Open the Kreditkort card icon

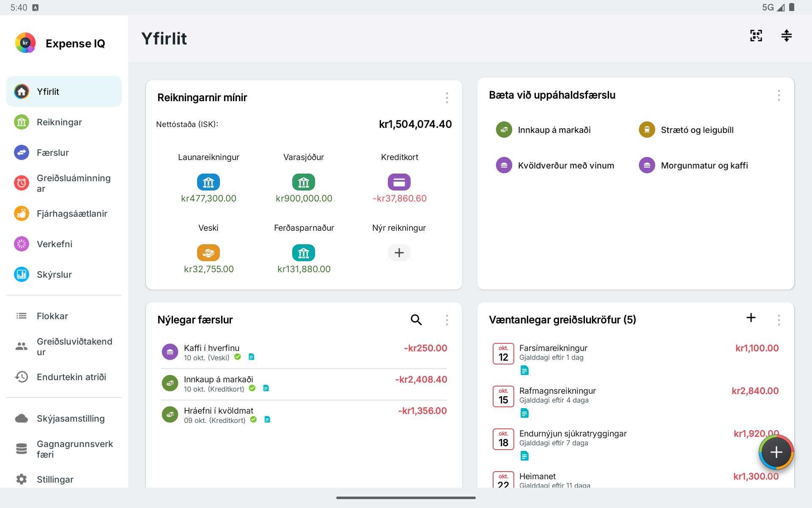tap(399, 182)
